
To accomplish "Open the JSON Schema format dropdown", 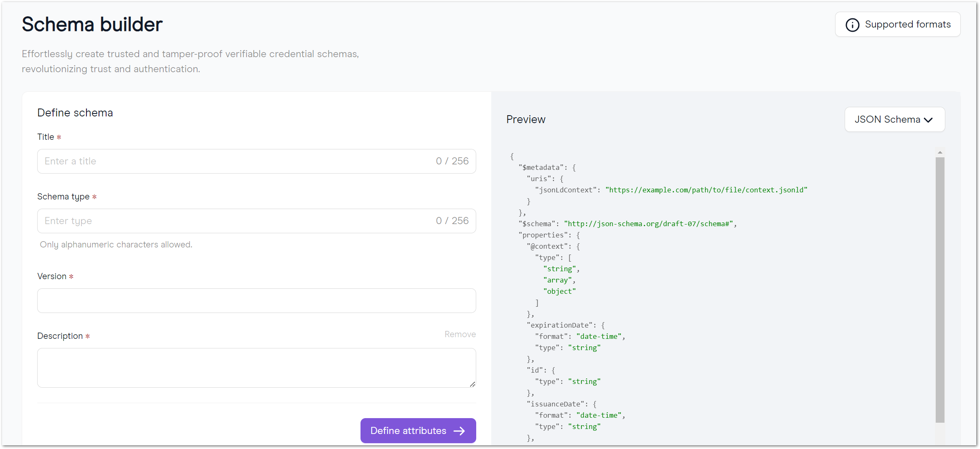I will pyautogui.click(x=894, y=119).
